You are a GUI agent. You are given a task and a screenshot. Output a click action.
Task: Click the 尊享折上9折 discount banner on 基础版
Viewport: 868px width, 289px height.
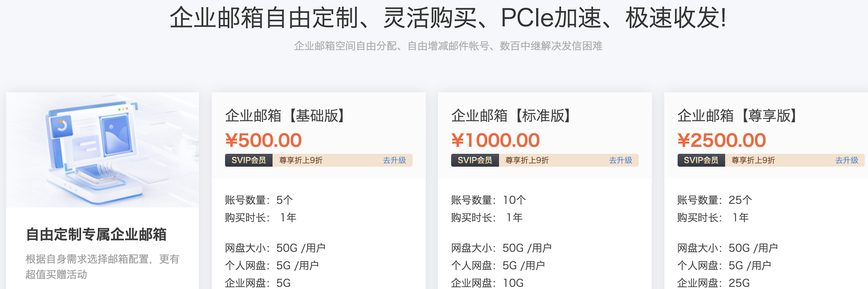pyautogui.click(x=300, y=161)
